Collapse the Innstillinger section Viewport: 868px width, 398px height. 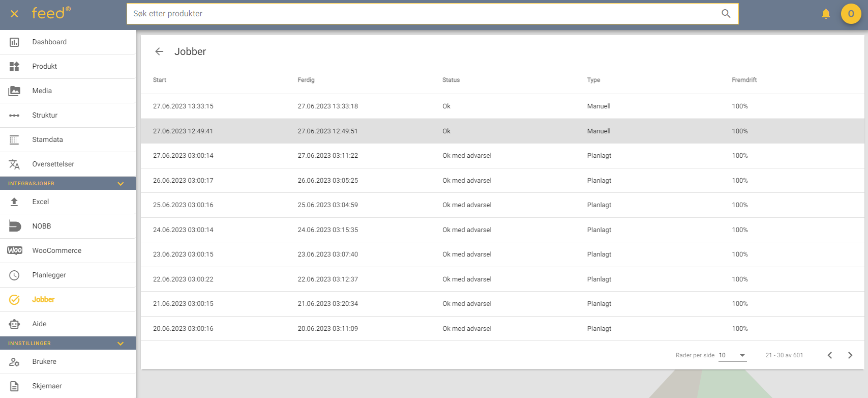point(121,344)
